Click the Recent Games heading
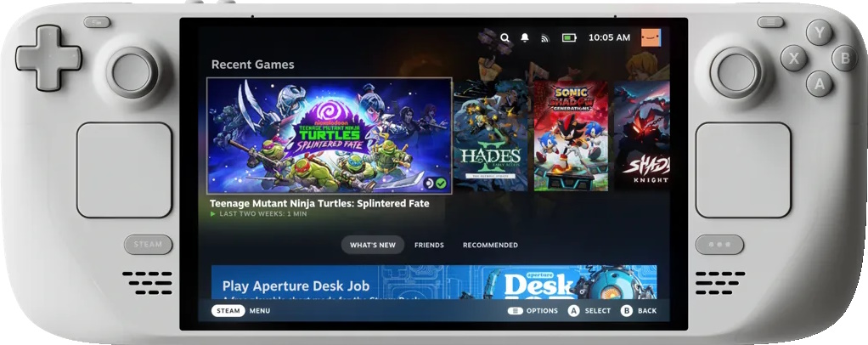The height and width of the screenshot is (345, 868). 253,65
